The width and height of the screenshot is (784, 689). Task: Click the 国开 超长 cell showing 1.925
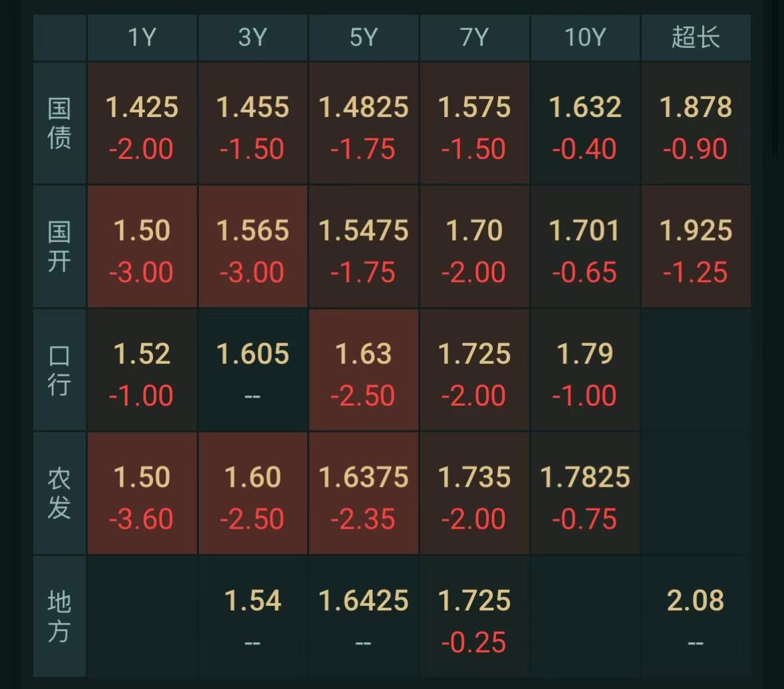pos(696,247)
